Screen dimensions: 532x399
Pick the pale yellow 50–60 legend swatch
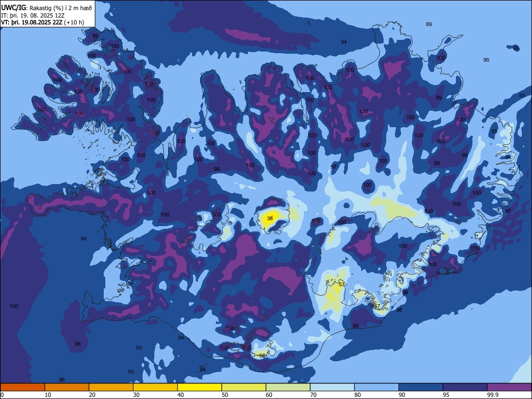point(244,387)
